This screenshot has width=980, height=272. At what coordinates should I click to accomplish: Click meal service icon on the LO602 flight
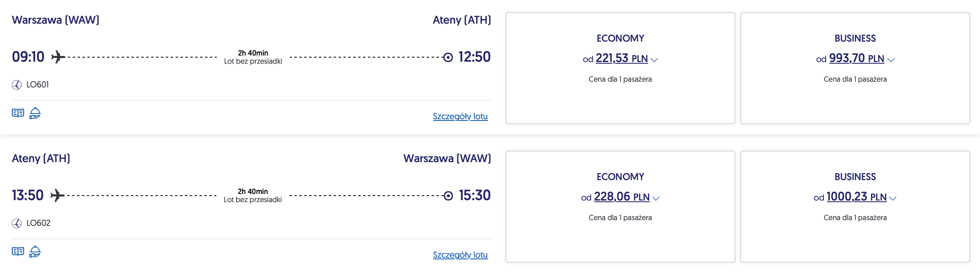(x=35, y=252)
